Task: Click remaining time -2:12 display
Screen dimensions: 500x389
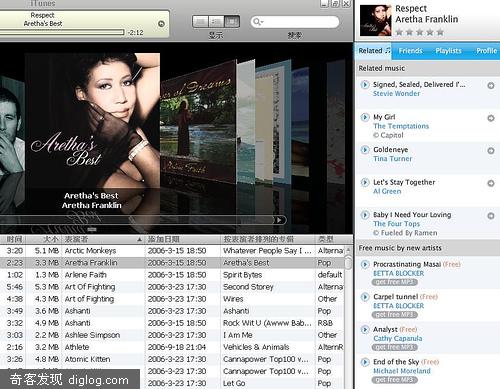Action: [x=136, y=33]
